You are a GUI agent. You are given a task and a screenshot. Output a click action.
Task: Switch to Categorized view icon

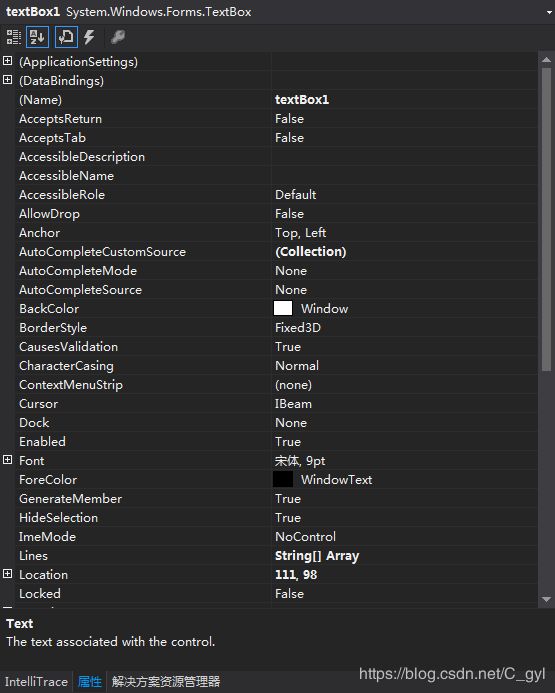(13, 37)
